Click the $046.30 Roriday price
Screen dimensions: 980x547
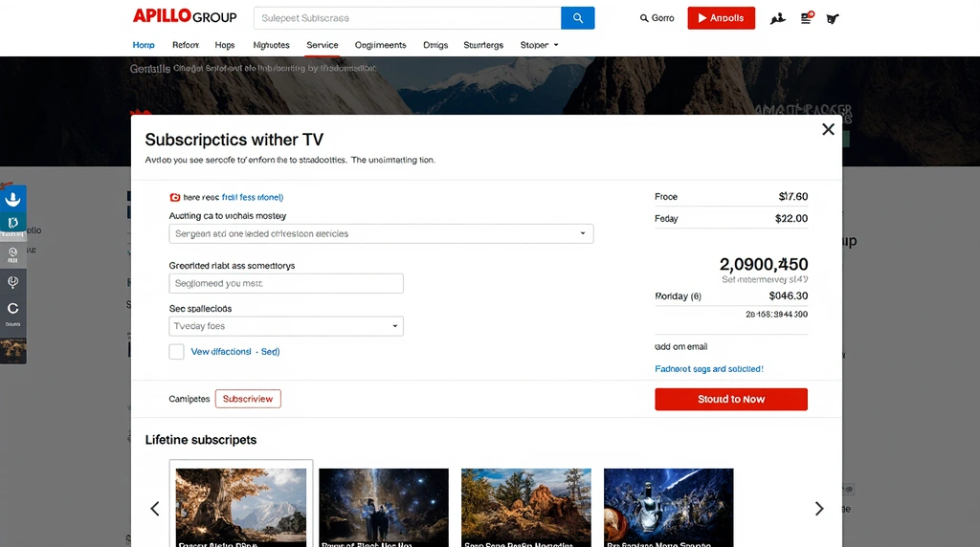[789, 296]
